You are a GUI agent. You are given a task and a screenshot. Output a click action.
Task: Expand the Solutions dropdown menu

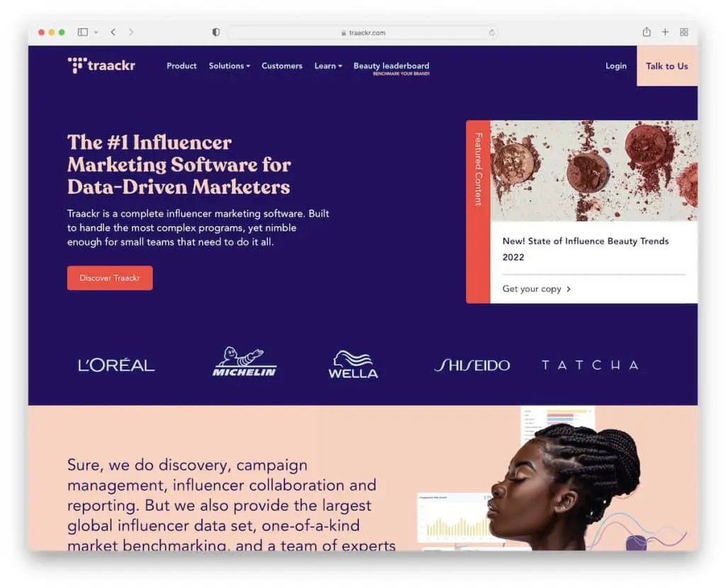[x=229, y=66]
